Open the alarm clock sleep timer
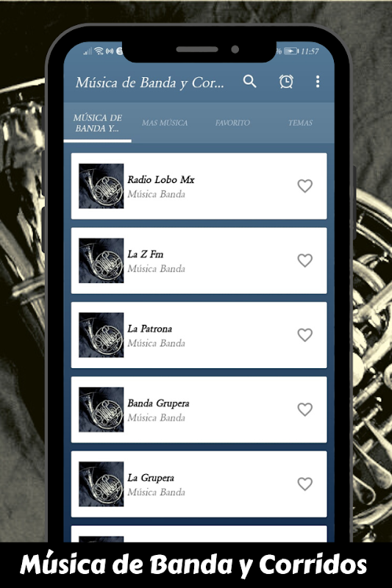The width and height of the screenshot is (392, 588). [286, 82]
